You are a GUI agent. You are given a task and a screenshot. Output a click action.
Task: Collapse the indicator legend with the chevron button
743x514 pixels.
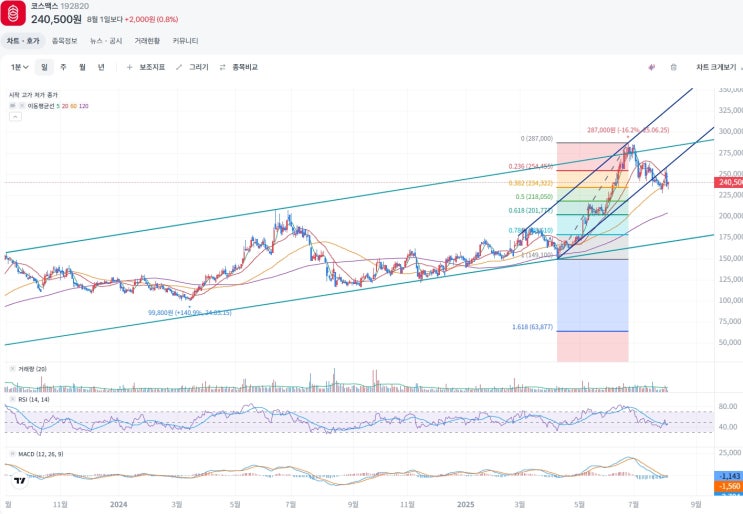[15, 117]
